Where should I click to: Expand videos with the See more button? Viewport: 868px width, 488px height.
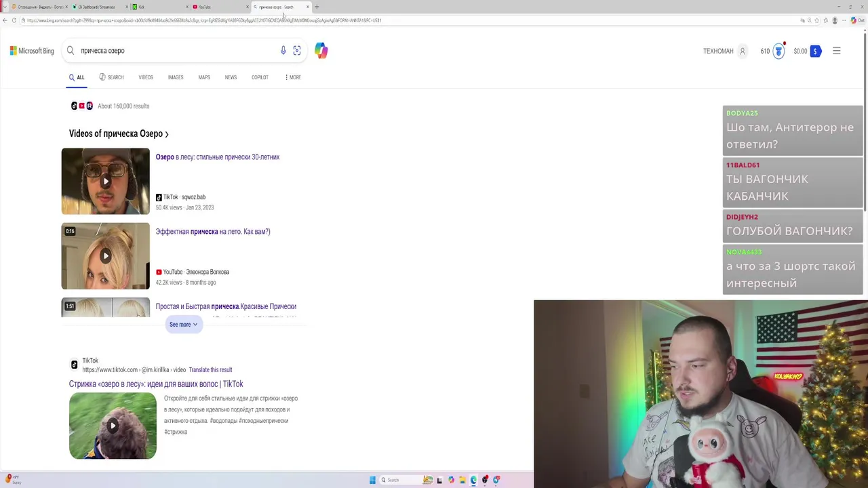184,325
